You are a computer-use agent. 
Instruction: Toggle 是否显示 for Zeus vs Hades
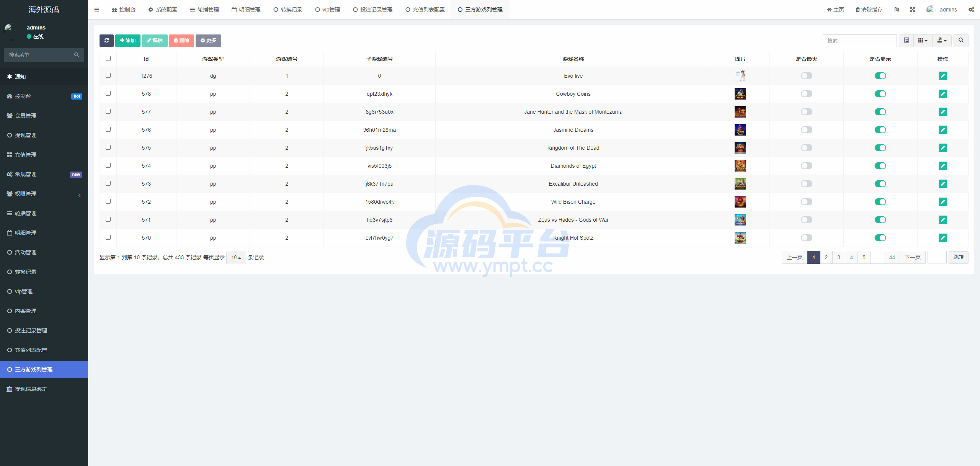point(880,220)
